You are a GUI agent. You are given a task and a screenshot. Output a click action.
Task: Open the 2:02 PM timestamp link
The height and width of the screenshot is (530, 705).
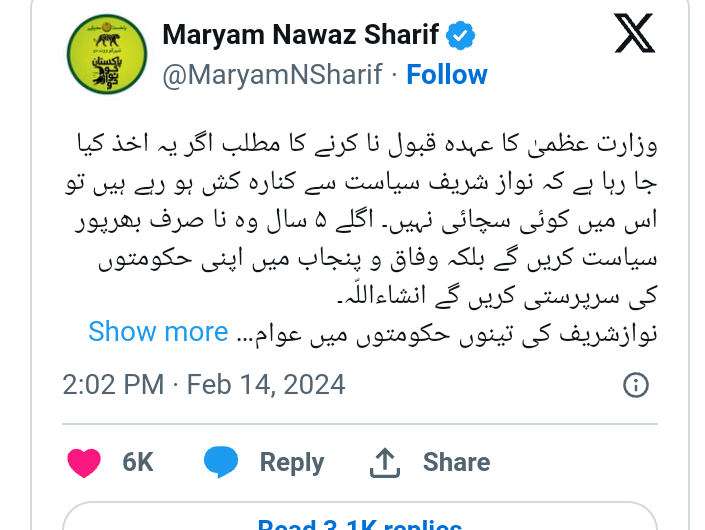tap(113, 385)
